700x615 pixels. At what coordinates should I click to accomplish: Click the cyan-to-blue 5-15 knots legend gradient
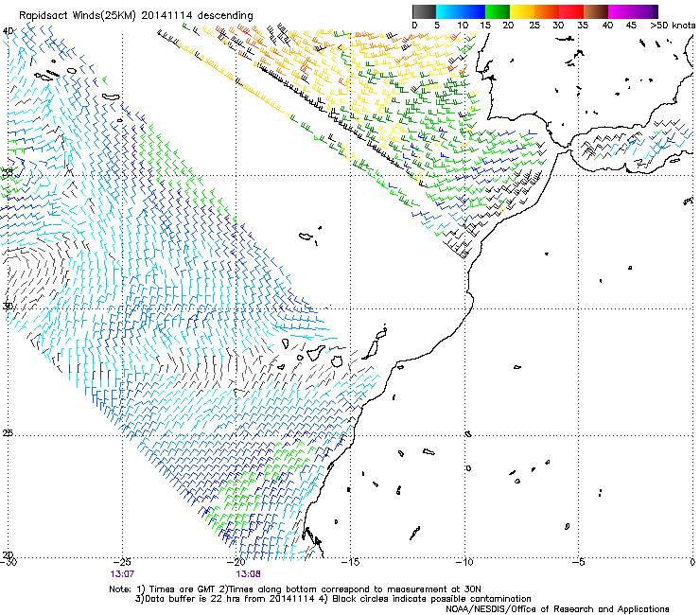(461, 11)
